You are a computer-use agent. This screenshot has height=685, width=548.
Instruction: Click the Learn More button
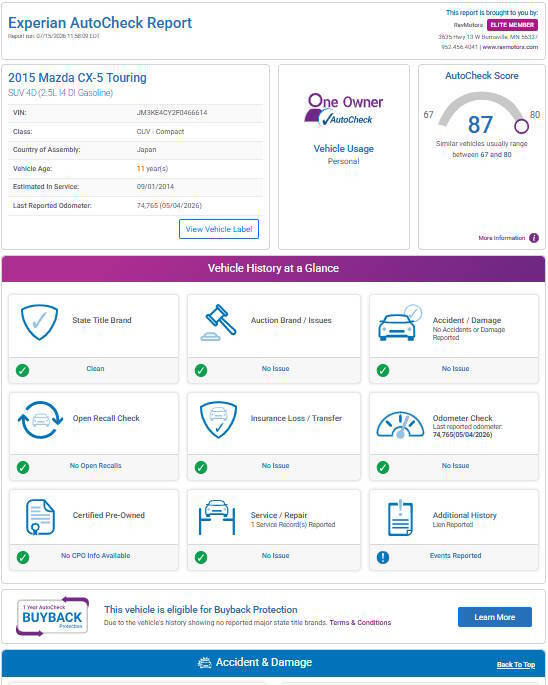click(x=495, y=617)
